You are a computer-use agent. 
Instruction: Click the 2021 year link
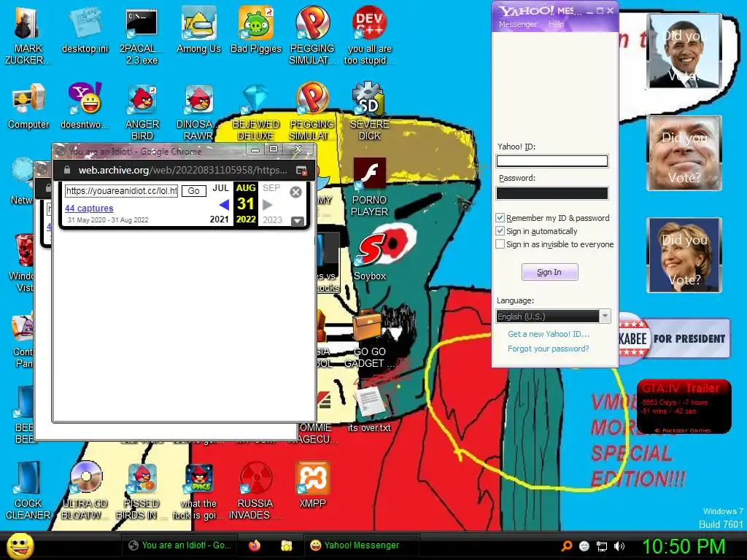219,219
